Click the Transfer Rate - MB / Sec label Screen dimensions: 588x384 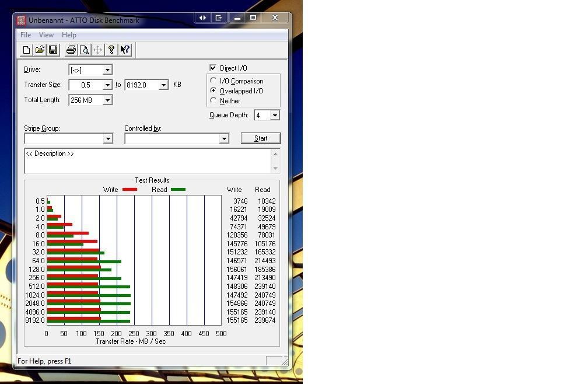click(x=131, y=341)
